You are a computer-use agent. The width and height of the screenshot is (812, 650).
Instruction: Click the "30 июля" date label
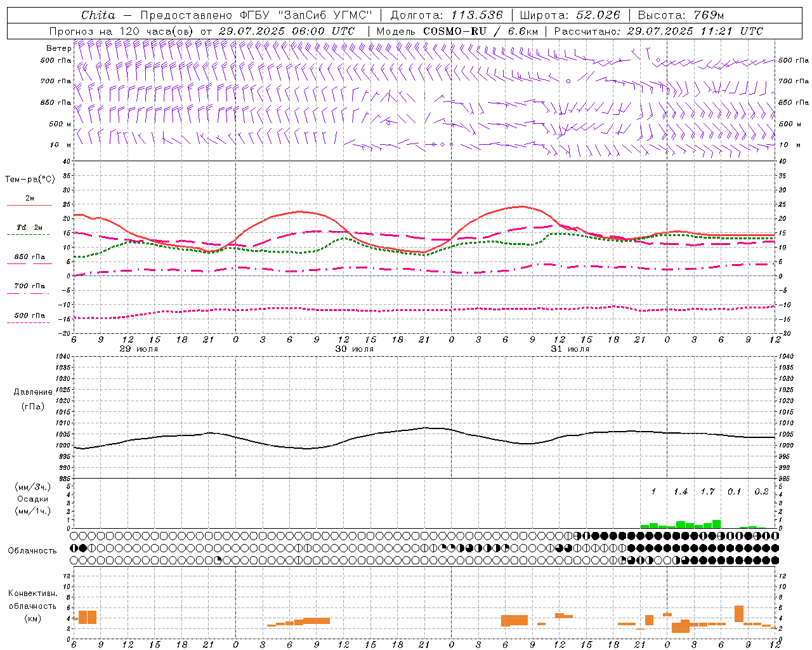[355, 349]
